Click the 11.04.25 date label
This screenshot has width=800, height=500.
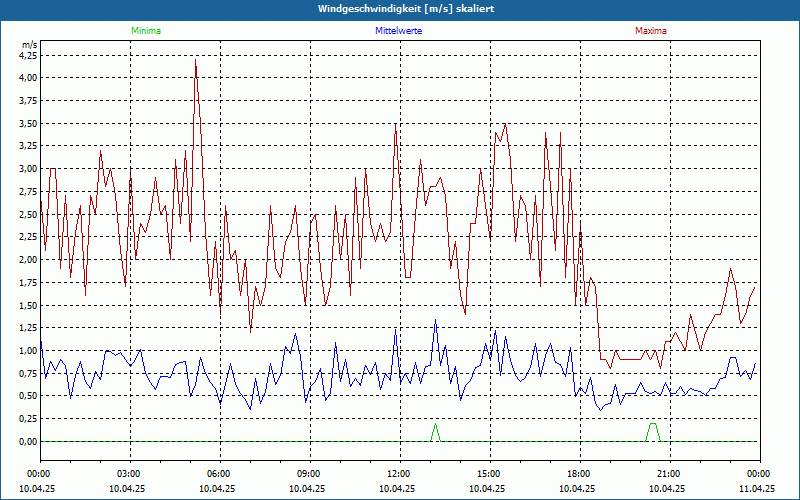coord(757,488)
